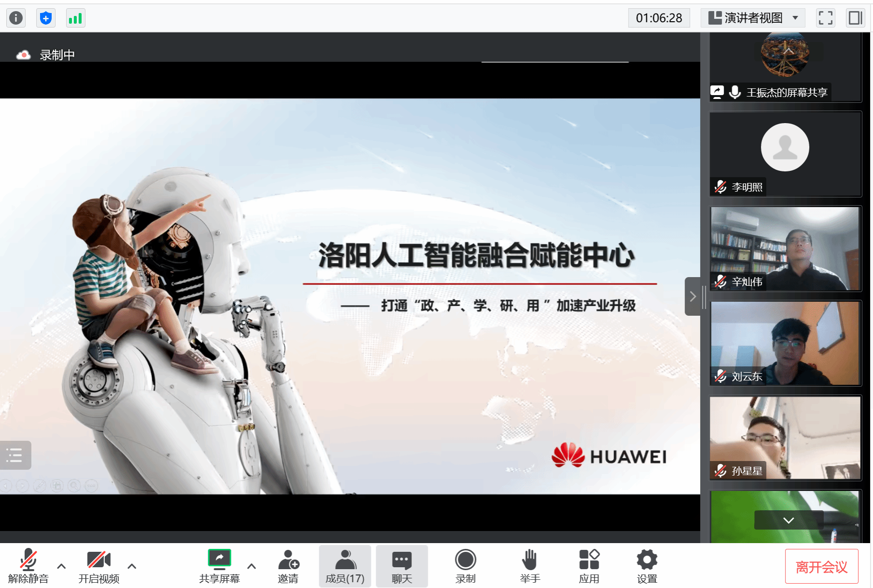
Task: Click the meeting timer 01:06:28
Action: (659, 18)
